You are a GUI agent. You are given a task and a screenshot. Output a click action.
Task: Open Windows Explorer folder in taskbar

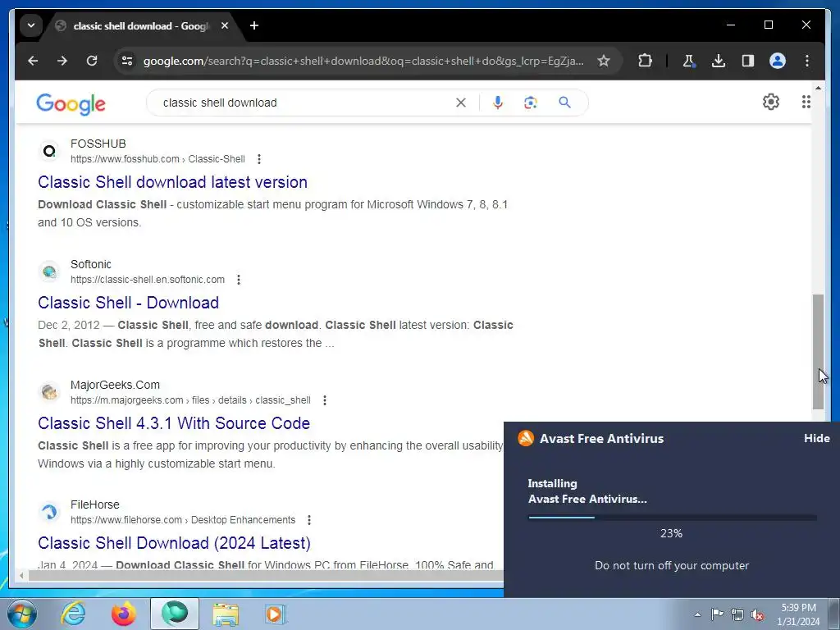click(226, 614)
